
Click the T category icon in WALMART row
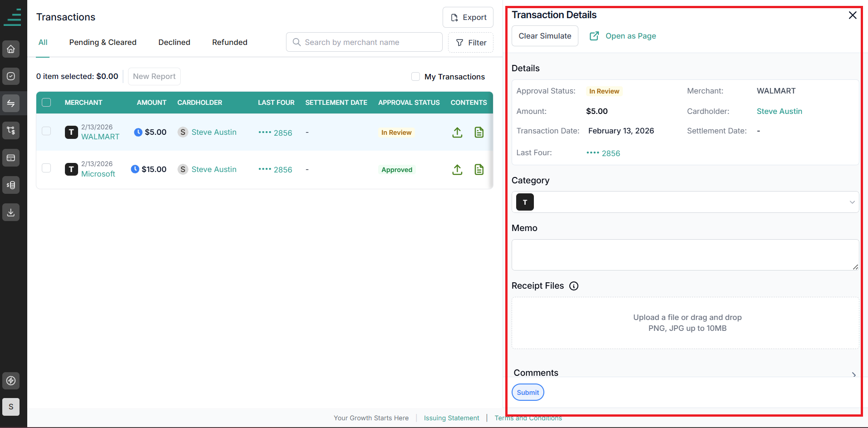[71, 132]
